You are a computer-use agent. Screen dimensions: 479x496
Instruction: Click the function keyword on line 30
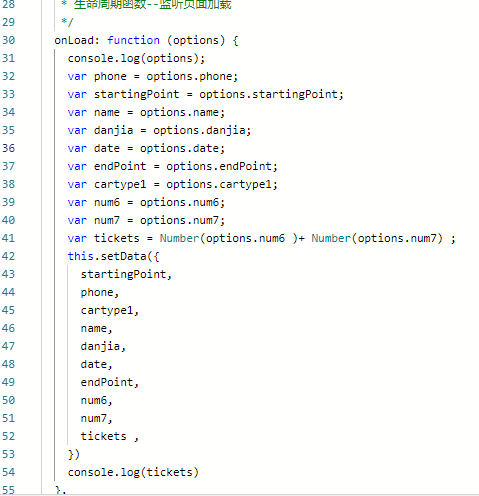(133, 40)
